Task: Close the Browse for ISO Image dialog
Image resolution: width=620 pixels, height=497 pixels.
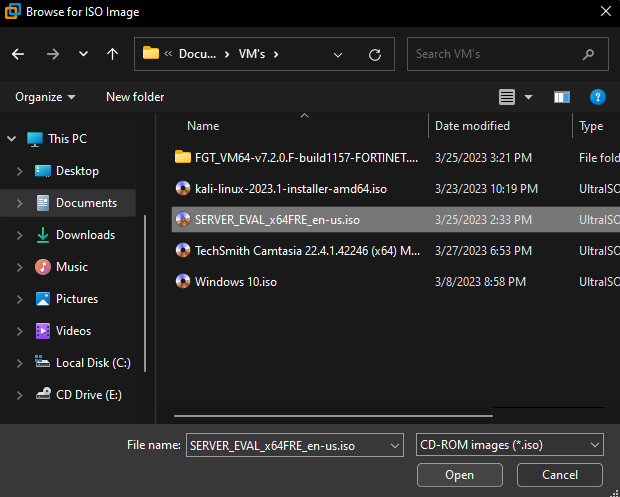Action: pos(606,11)
